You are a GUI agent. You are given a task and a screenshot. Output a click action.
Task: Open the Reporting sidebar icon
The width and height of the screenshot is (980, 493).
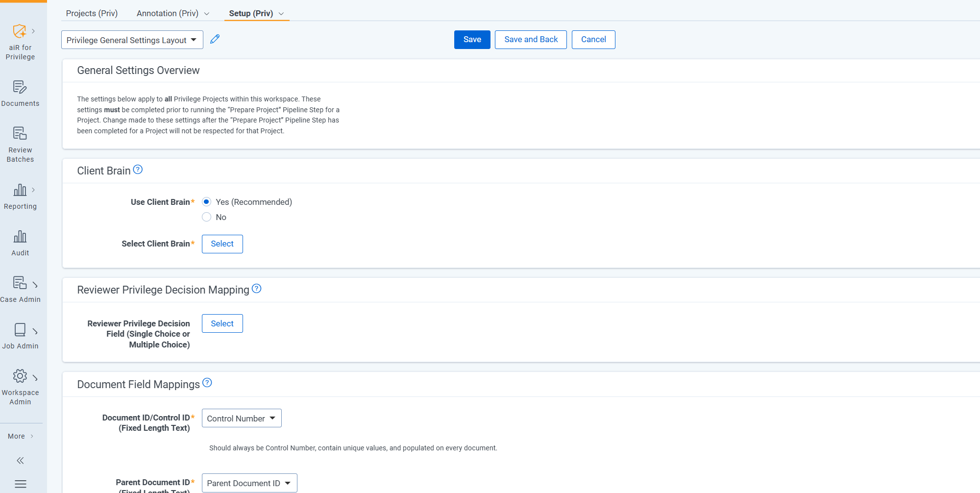[x=20, y=190]
